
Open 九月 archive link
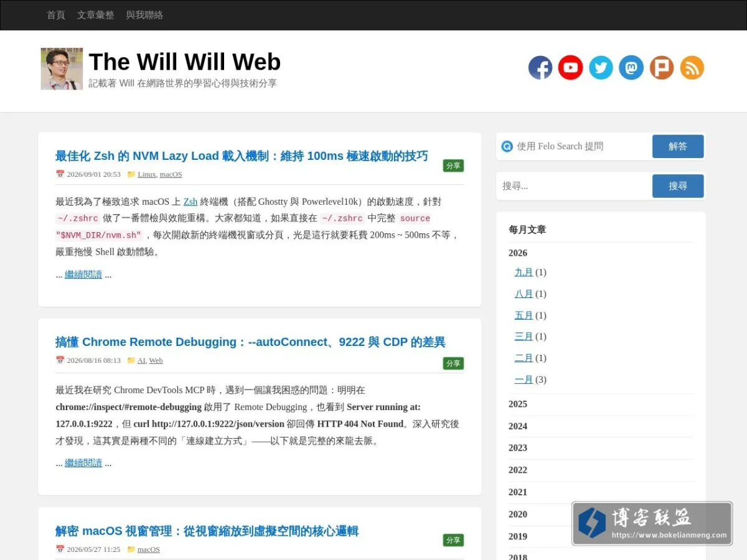(524, 273)
